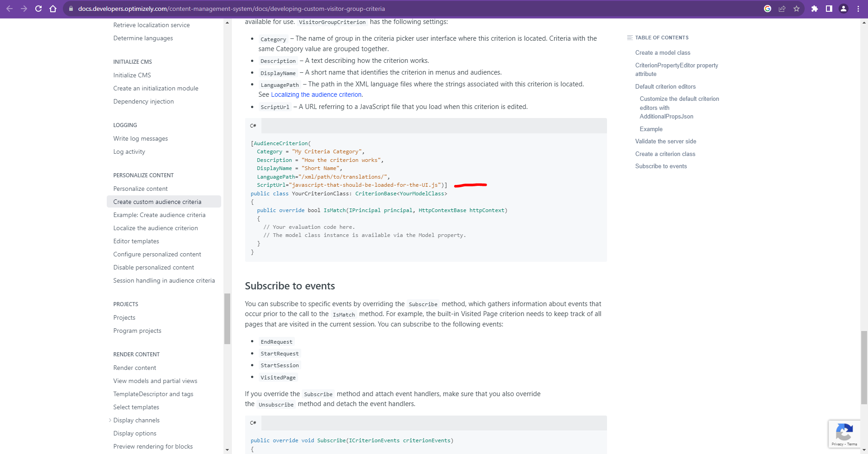
Task: Open Session handling in audience criteria
Action: [164, 280]
